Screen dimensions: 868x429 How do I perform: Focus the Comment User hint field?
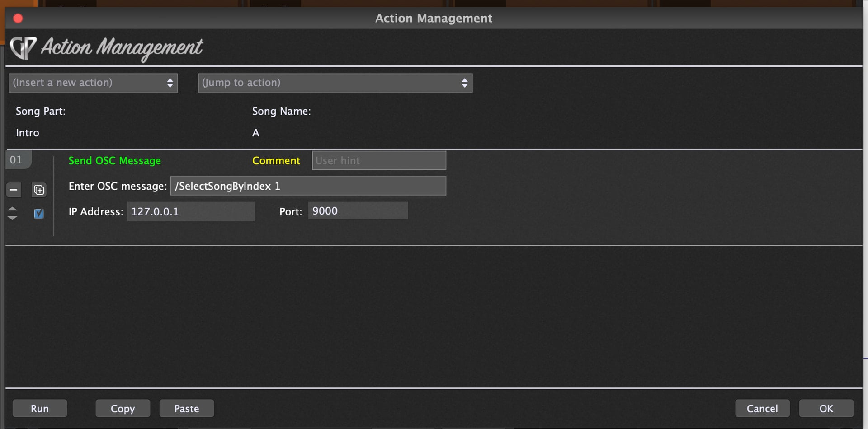[379, 161]
